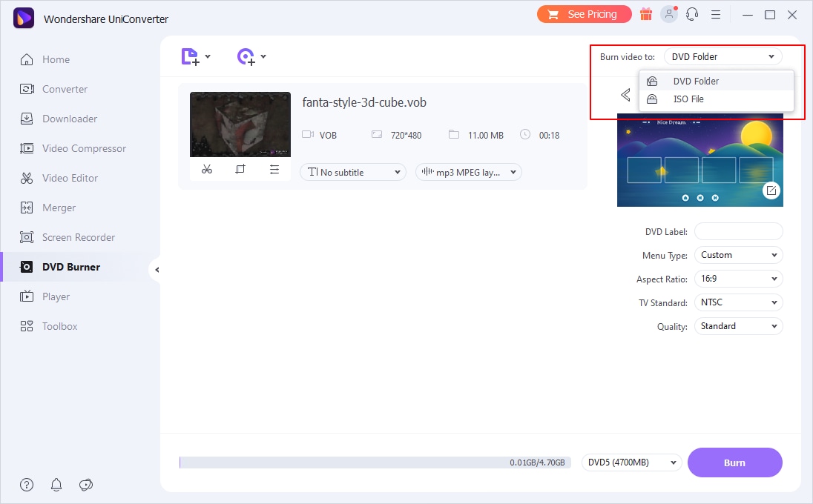Click the Load DVD disc icon
The height and width of the screenshot is (504, 813).
point(246,56)
